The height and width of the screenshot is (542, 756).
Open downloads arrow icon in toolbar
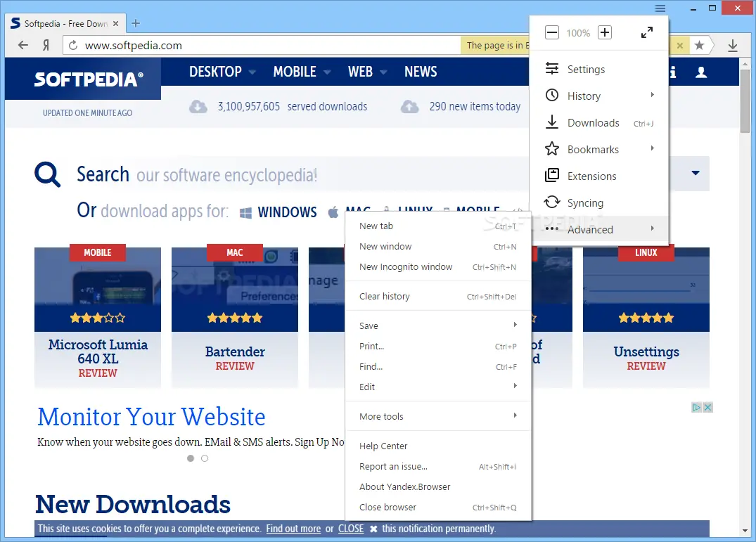click(732, 45)
